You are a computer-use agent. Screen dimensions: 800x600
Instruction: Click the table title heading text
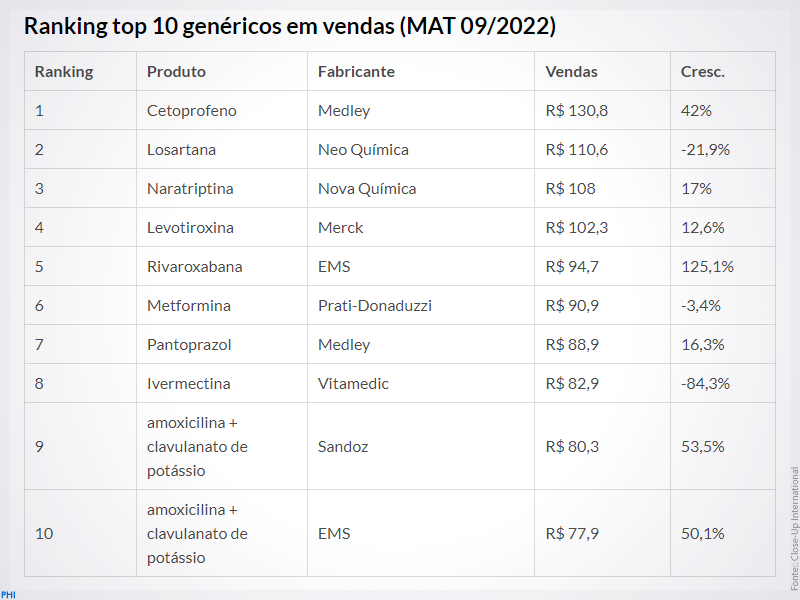pos(290,26)
